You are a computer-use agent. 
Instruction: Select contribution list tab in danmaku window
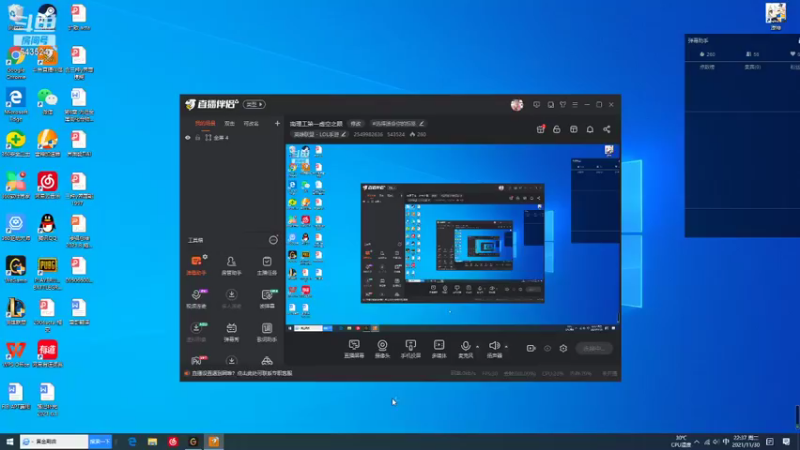707,67
